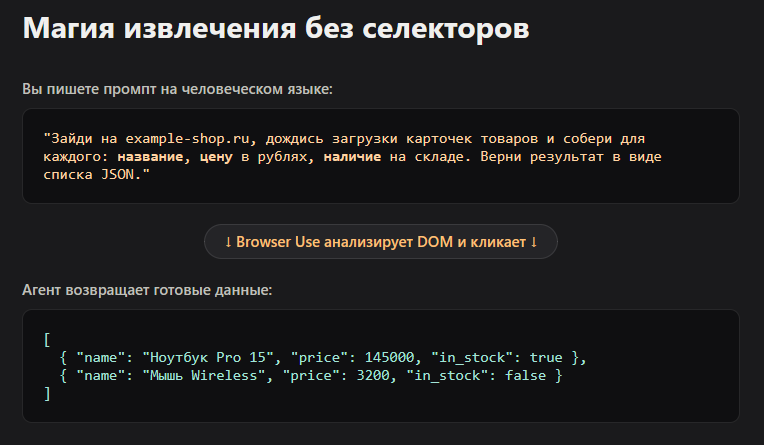This screenshot has width=764, height=445.
Task: Click the heading "Магия извлечения без селекторов"
Action: click(276, 28)
